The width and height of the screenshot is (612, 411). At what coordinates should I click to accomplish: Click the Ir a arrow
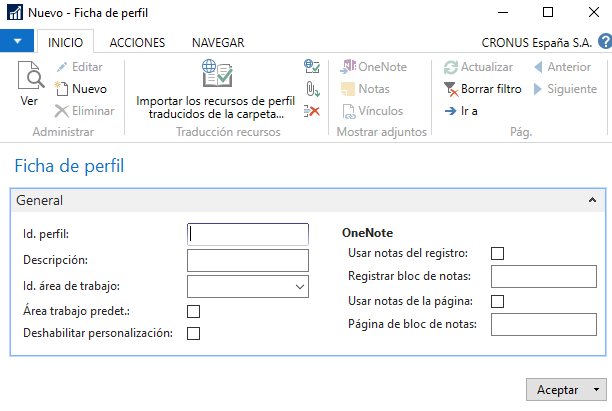click(x=450, y=111)
